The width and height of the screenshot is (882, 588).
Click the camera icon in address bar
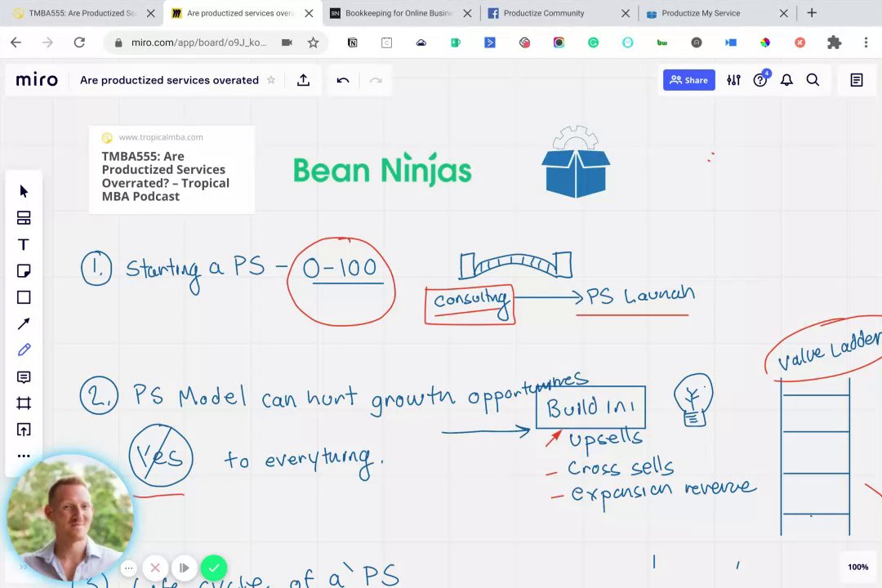coord(287,42)
